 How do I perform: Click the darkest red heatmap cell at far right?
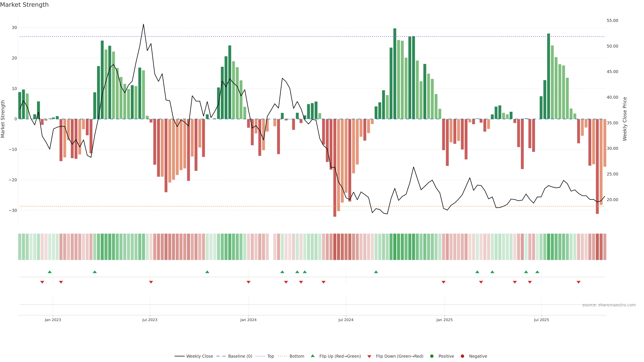coord(597,247)
